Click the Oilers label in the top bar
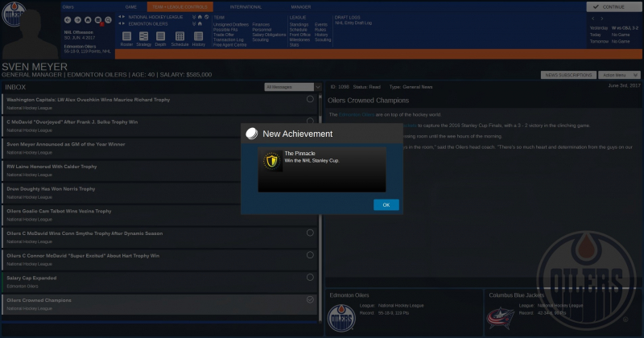The width and height of the screenshot is (644, 338). click(68, 7)
